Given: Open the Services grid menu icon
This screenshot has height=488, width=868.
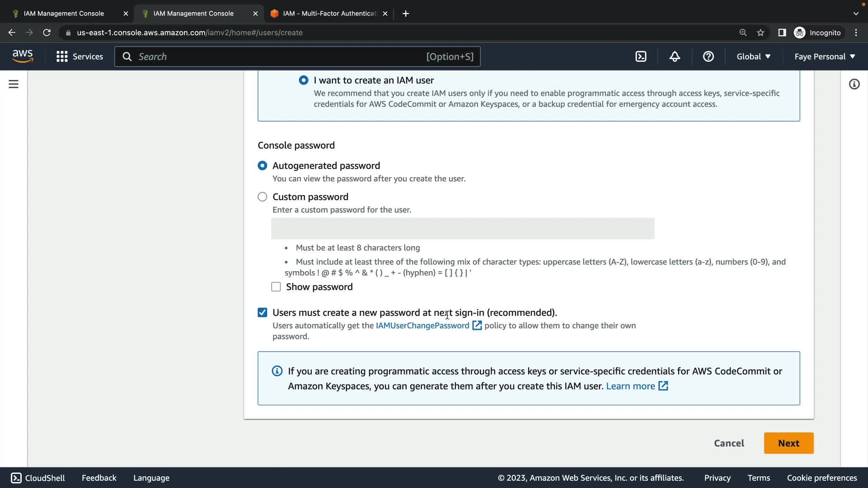Looking at the screenshot, I should [62, 56].
